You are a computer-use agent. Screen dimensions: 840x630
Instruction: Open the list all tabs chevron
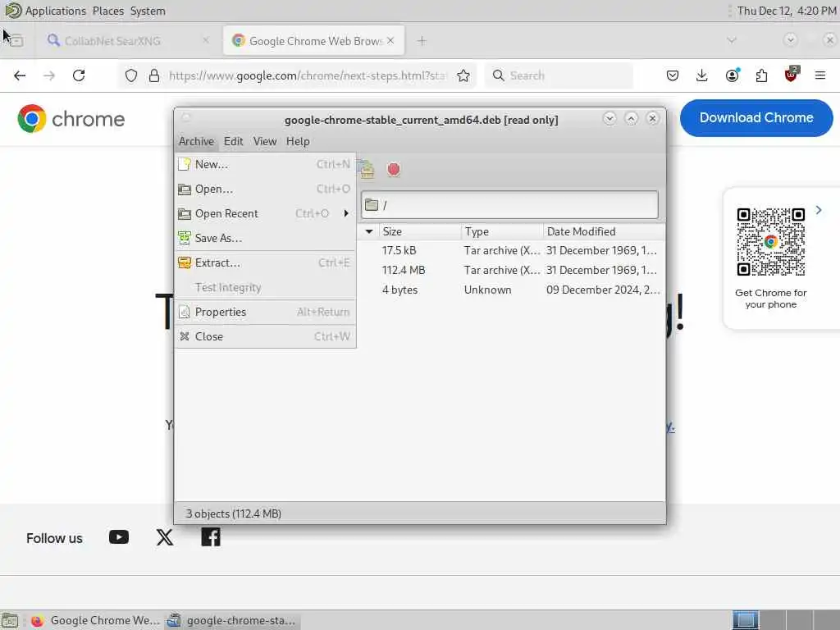[x=731, y=40]
